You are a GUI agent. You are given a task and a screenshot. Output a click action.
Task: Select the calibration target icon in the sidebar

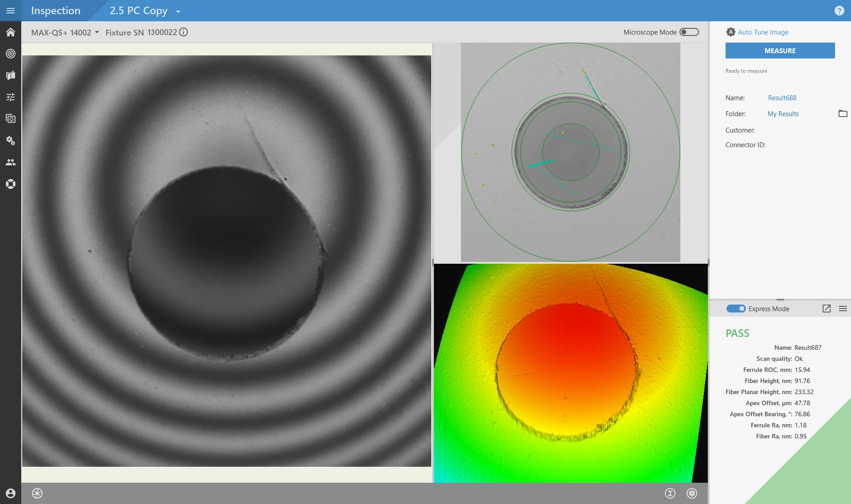(x=11, y=54)
